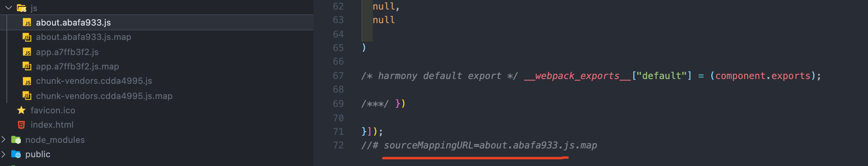Screen dimensions: 868x166
Task: Click the blue public folder icon
Action: pos(16,154)
